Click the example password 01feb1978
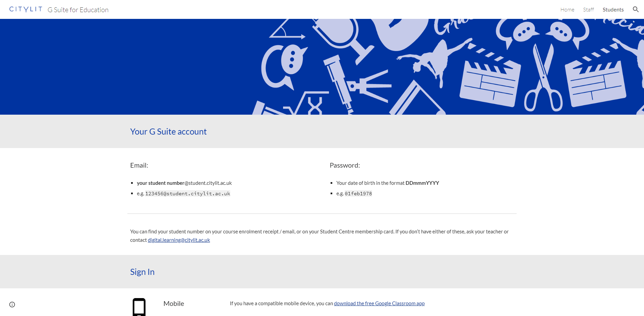 point(358,194)
